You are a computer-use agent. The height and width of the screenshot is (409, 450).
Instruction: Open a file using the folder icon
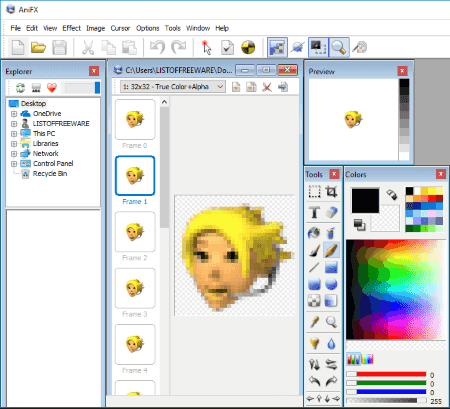pos(38,47)
